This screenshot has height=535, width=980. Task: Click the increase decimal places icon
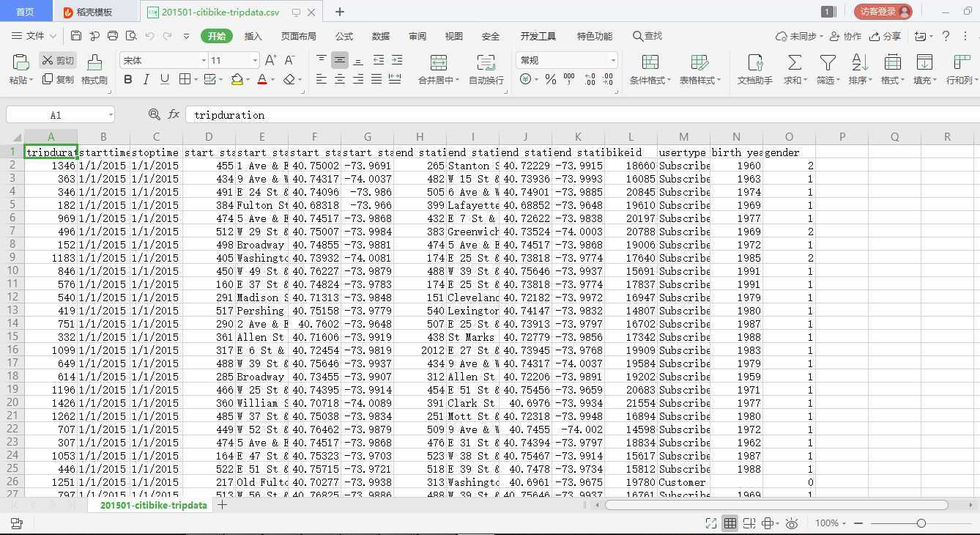pos(590,79)
